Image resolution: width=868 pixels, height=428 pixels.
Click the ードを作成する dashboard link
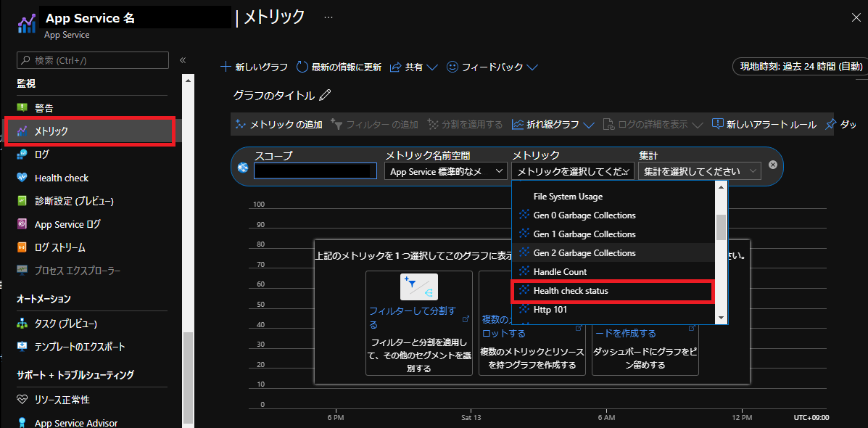[x=626, y=333]
